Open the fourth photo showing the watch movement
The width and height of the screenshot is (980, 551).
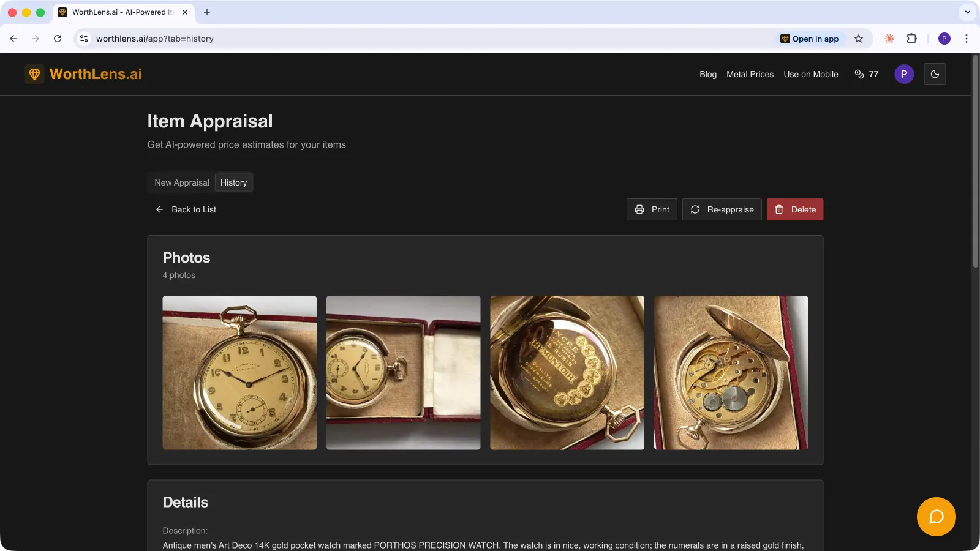tap(731, 373)
